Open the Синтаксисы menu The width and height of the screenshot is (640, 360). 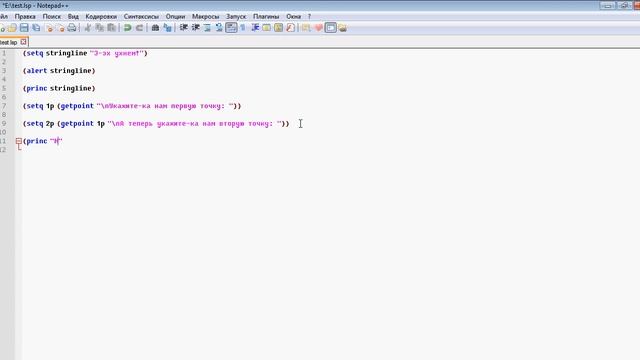point(141,16)
